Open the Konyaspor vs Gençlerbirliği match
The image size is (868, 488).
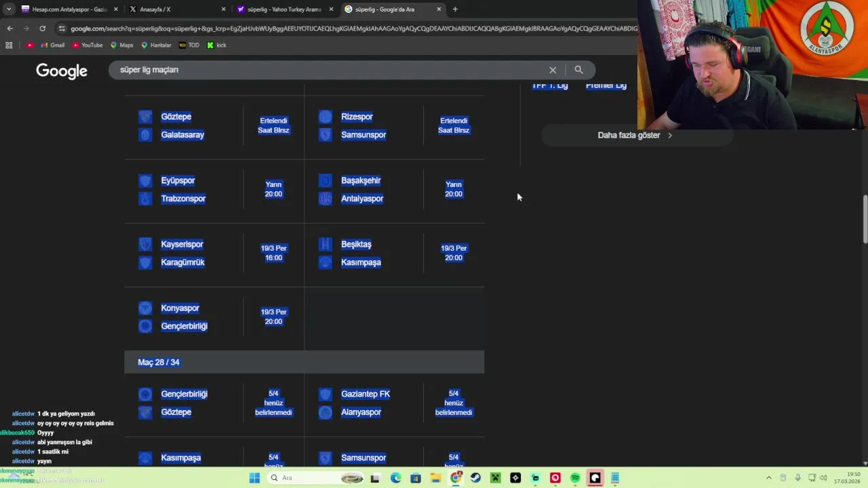(x=214, y=317)
